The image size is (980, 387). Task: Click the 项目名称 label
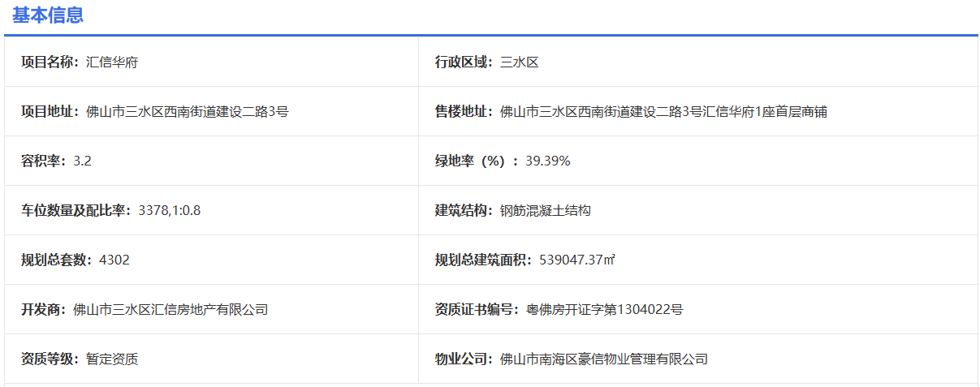tap(50, 62)
